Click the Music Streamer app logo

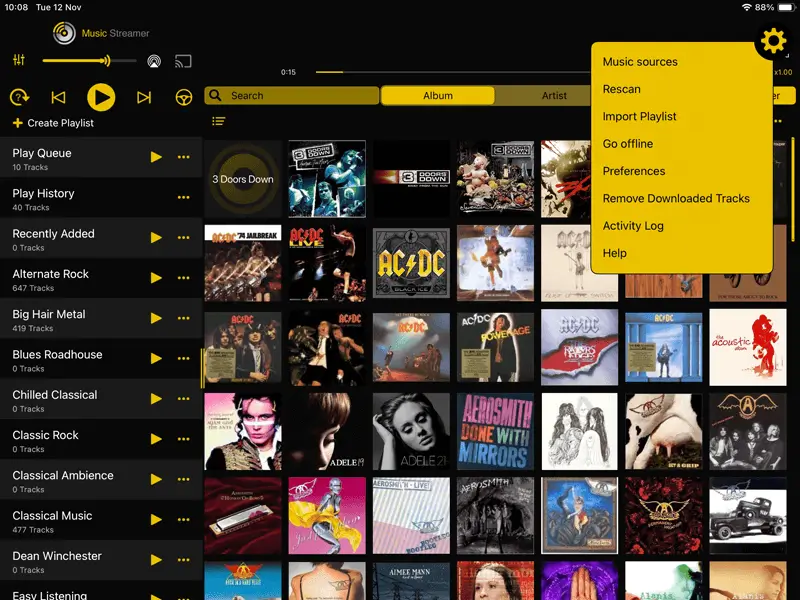64,33
